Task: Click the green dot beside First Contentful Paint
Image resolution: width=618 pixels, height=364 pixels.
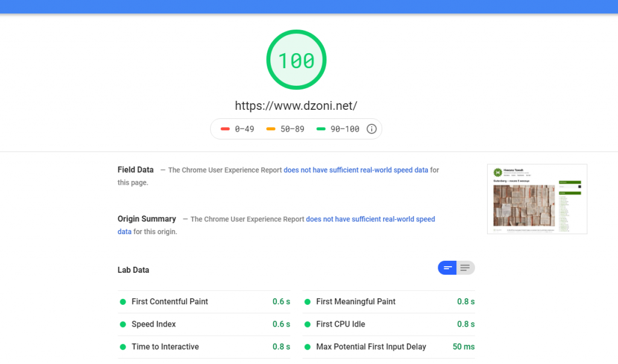Action: tap(123, 302)
